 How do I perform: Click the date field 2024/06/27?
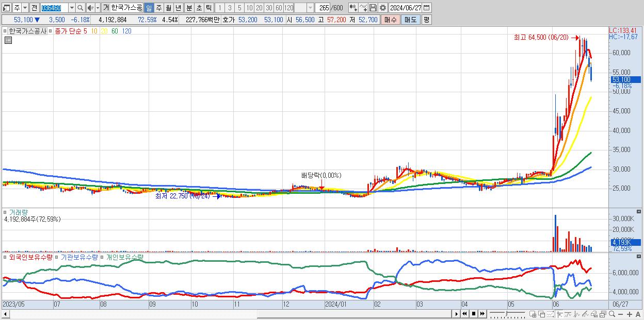tap(405, 8)
